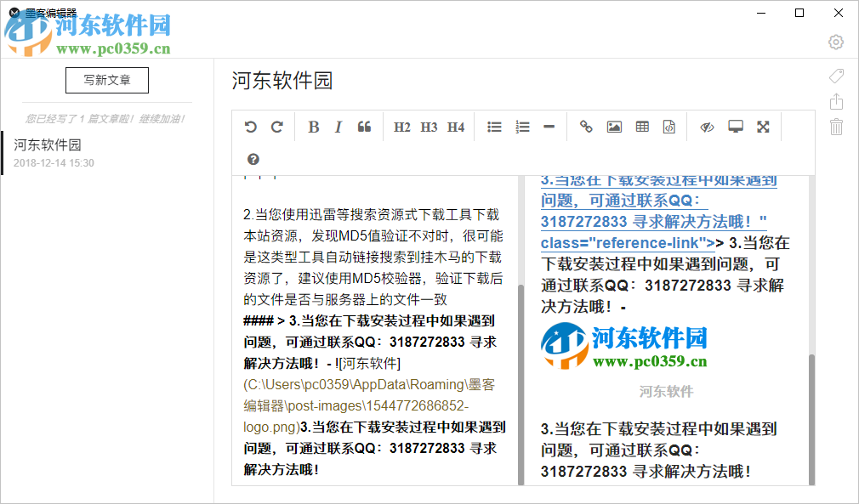Insert an H2 heading
Viewport: 859px width, 504px height.
401,127
